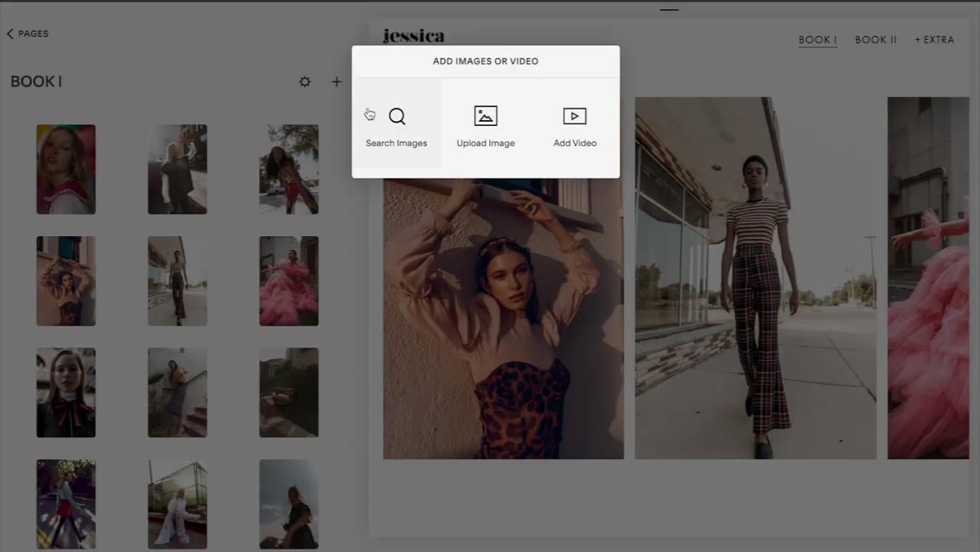Viewport: 980px width, 552px height.
Task: Choose the red skirt walking thumbnail
Action: pyautogui.click(x=66, y=504)
